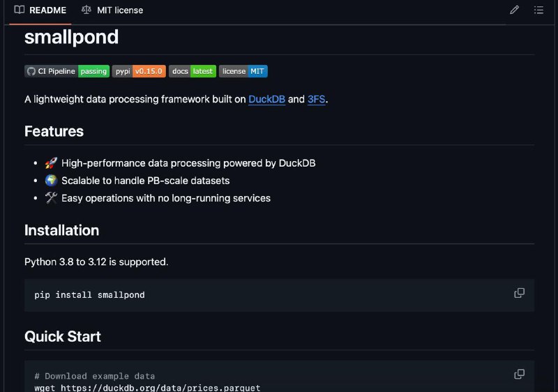Click the license MIT badge
This screenshot has height=392, width=558.
pyautogui.click(x=243, y=71)
